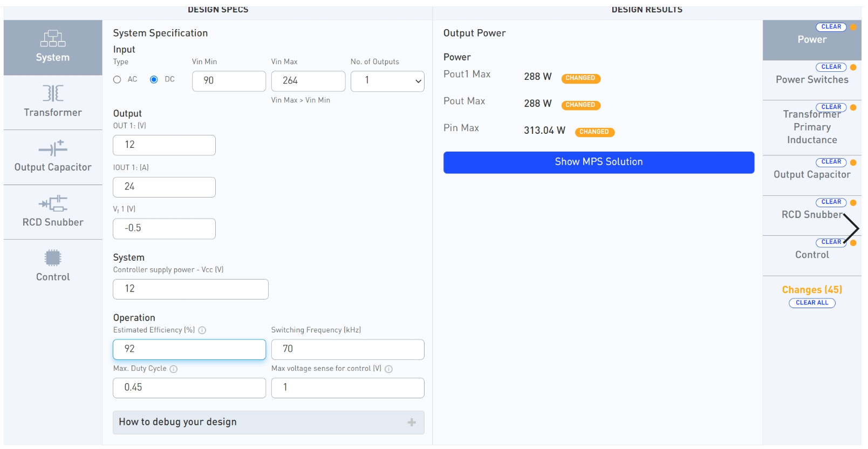Open Transformer Primary Inductance results tab
868x449 pixels.
click(812, 127)
